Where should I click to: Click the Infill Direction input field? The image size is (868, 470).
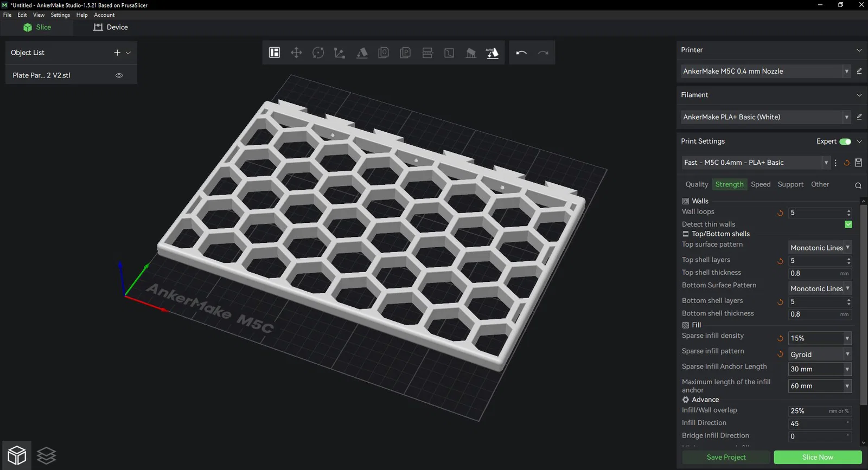pyautogui.click(x=820, y=423)
